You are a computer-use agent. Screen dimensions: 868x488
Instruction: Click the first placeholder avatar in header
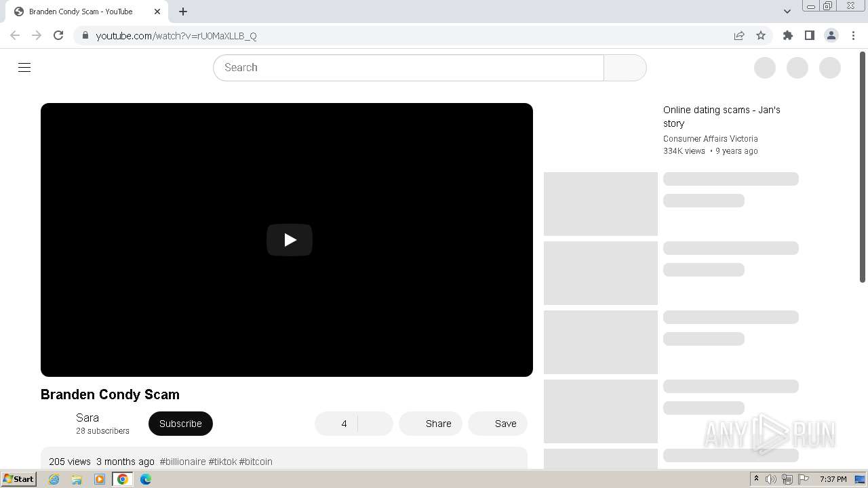(x=765, y=68)
